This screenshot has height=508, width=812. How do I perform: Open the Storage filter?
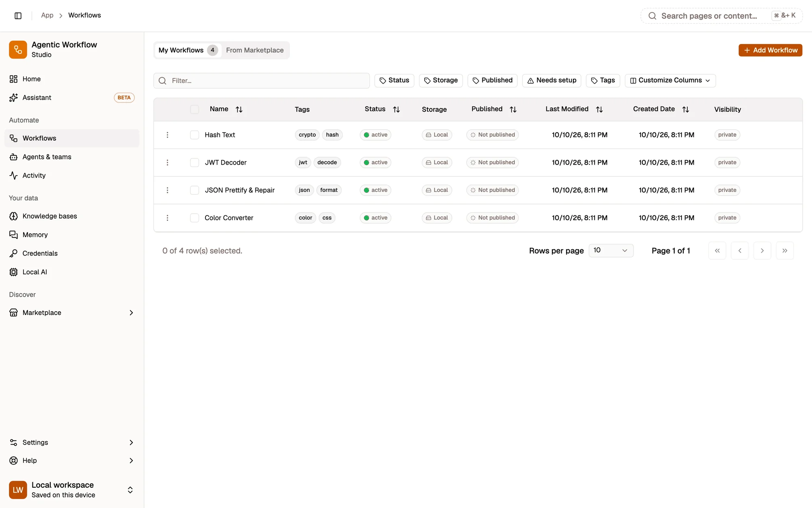pos(441,80)
